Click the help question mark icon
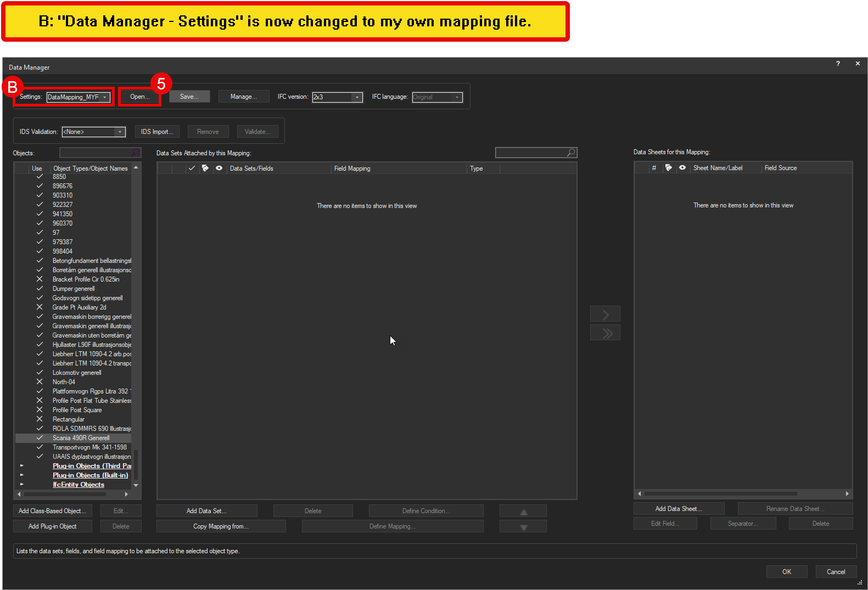868x590 pixels. point(838,64)
